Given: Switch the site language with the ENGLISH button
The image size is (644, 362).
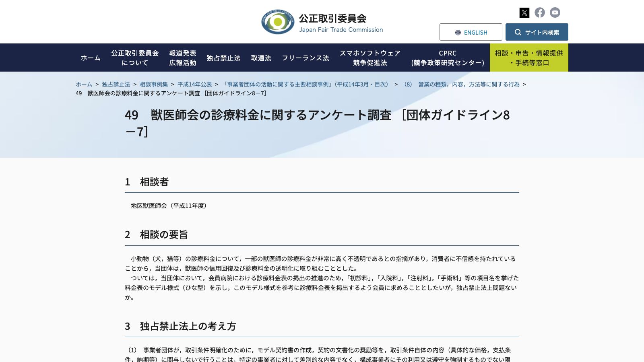Looking at the screenshot, I should [471, 32].
